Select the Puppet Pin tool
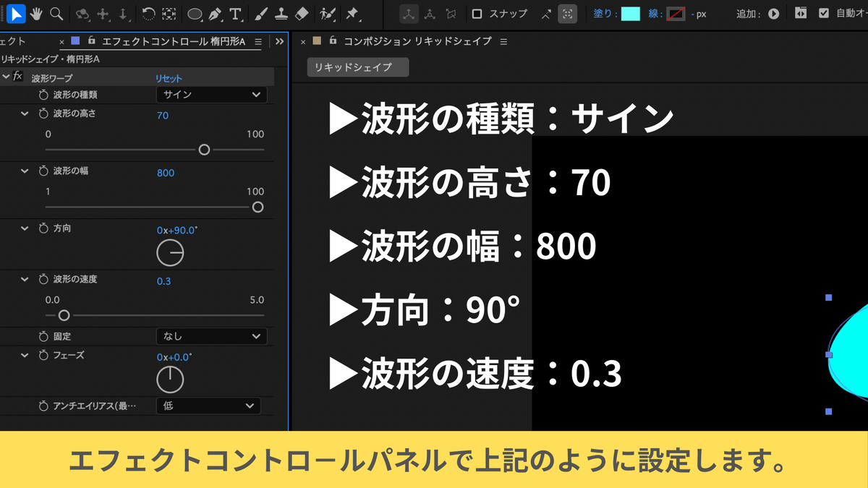The width and height of the screenshot is (868, 488). [x=352, y=14]
